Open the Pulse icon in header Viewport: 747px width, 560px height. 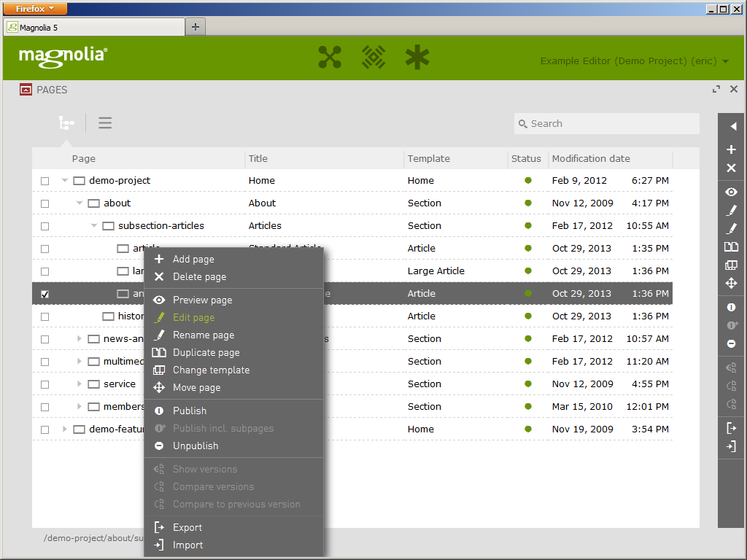(373, 57)
